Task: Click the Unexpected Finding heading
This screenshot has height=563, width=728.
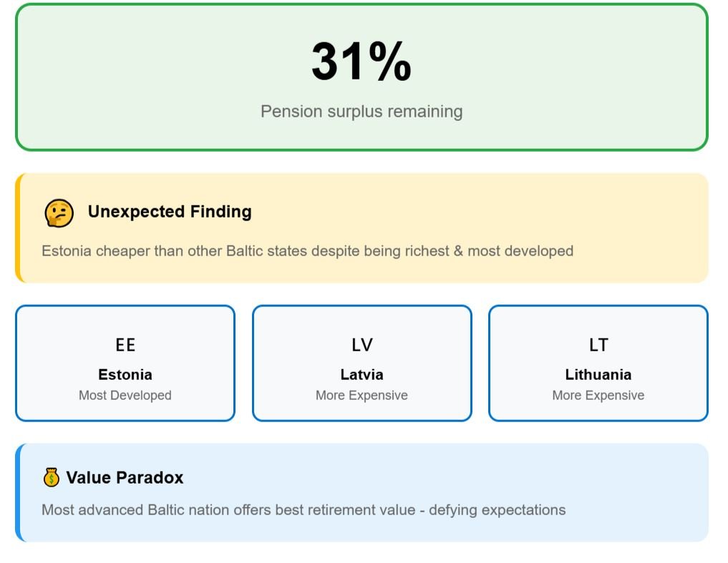Action: pyautogui.click(x=170, y=212)
